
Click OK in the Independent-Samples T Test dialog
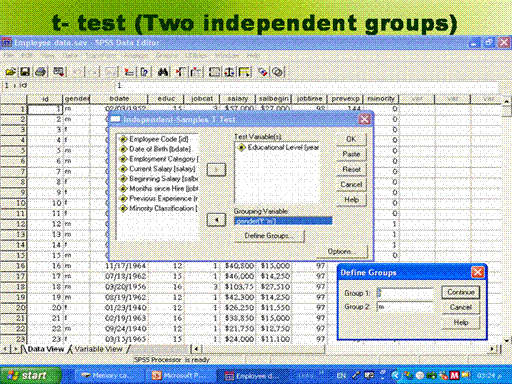(x=351, y=139)
